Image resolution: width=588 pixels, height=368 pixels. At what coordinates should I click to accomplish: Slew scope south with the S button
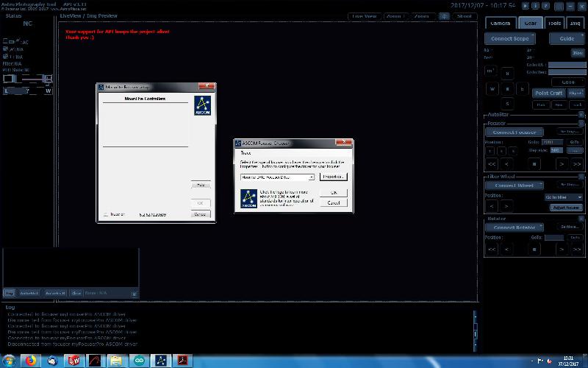pyautogui.click(x=507, y=104)
